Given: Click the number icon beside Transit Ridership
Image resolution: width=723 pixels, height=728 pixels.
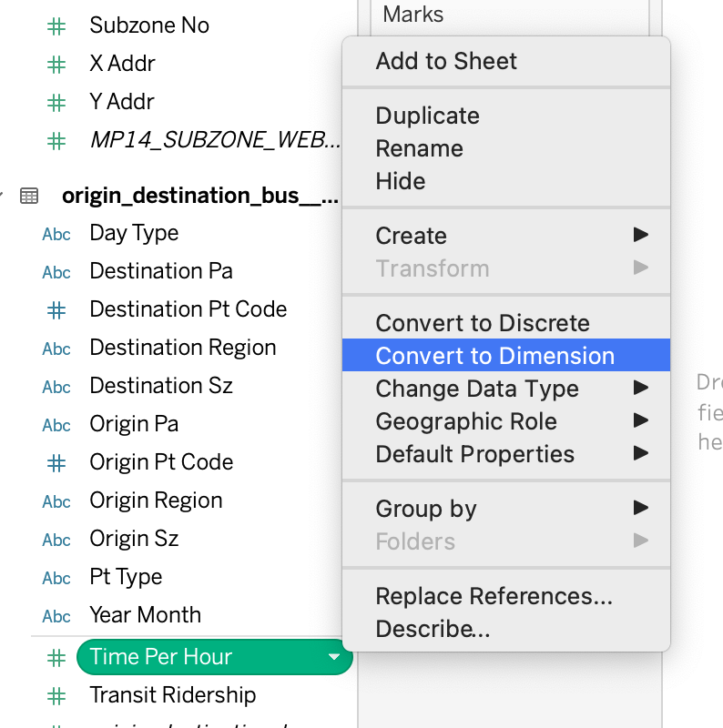Looking at the screenshot, I should tap(56, 696).
